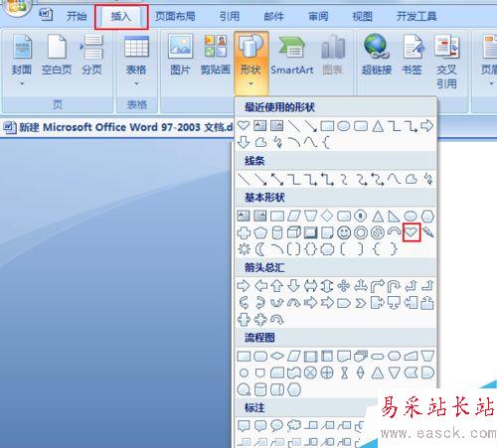Open the 页面布局 ribbon tab

(175, 16)
